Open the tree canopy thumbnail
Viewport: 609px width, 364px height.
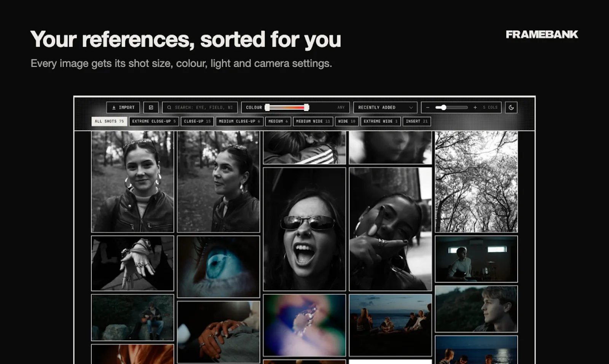(477, 182)
